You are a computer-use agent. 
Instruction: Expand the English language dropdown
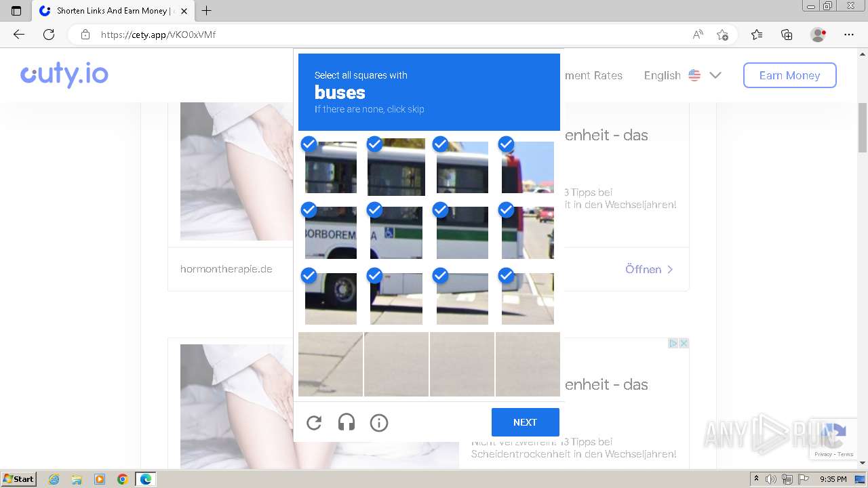tap(682, 75)
